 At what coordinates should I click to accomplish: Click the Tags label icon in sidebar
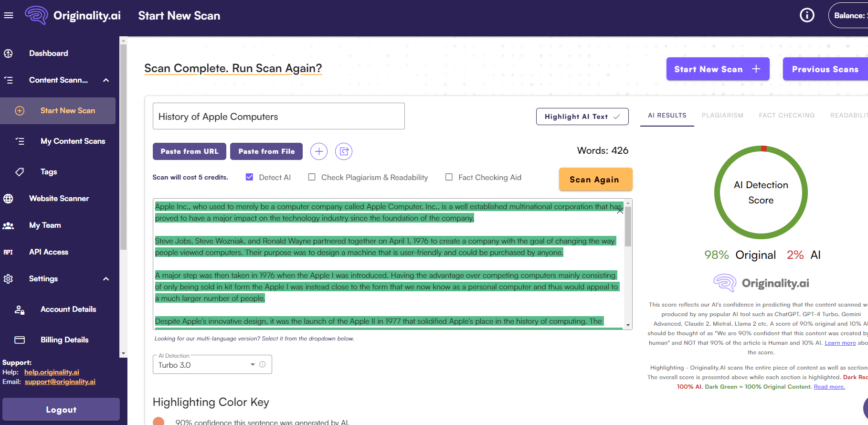click(20, 172)
